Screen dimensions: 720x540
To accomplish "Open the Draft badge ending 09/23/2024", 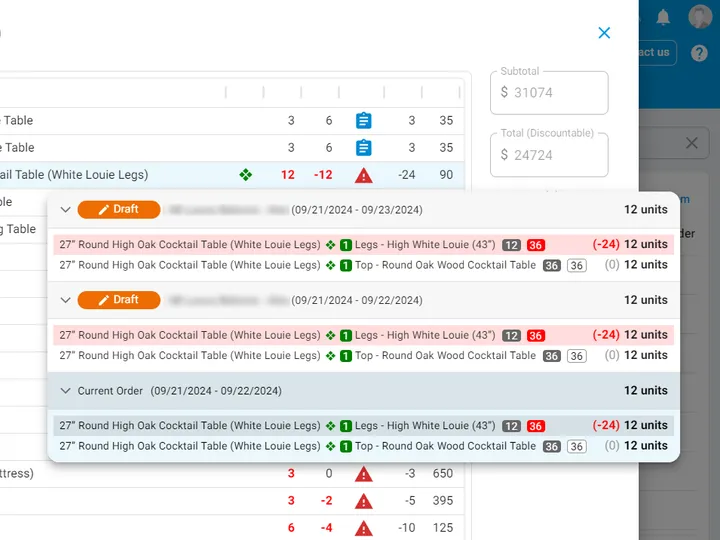I will click(119, 209).
